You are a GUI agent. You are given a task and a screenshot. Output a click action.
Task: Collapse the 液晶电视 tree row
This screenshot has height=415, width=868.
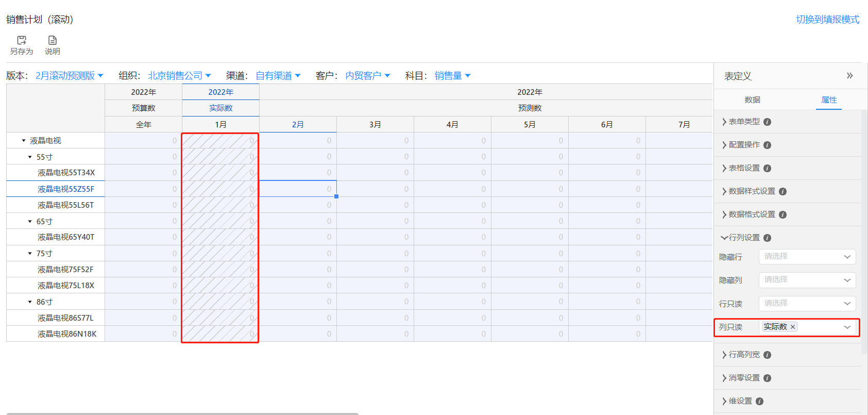tap(24, 141)
